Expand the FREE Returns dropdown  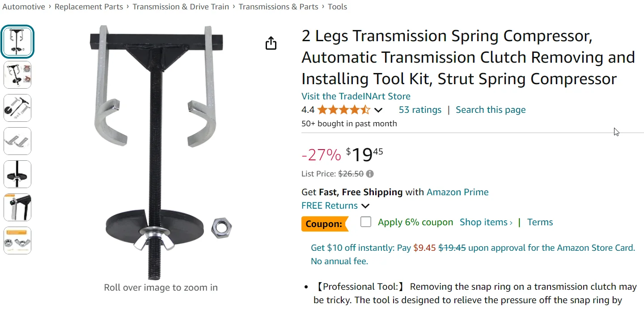(x=365, y=206)
